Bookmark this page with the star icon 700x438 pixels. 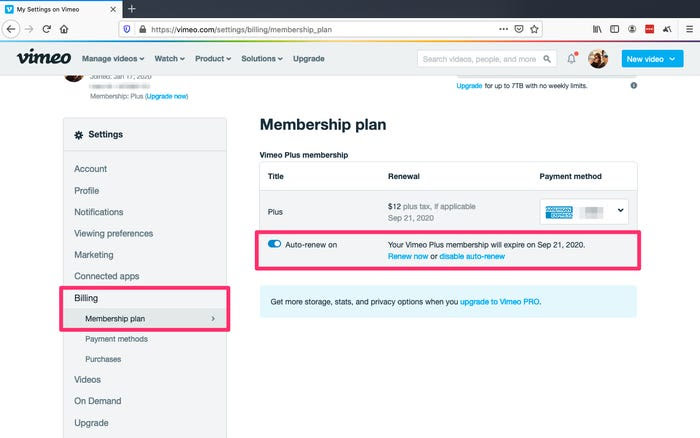[x=534, y=29]
